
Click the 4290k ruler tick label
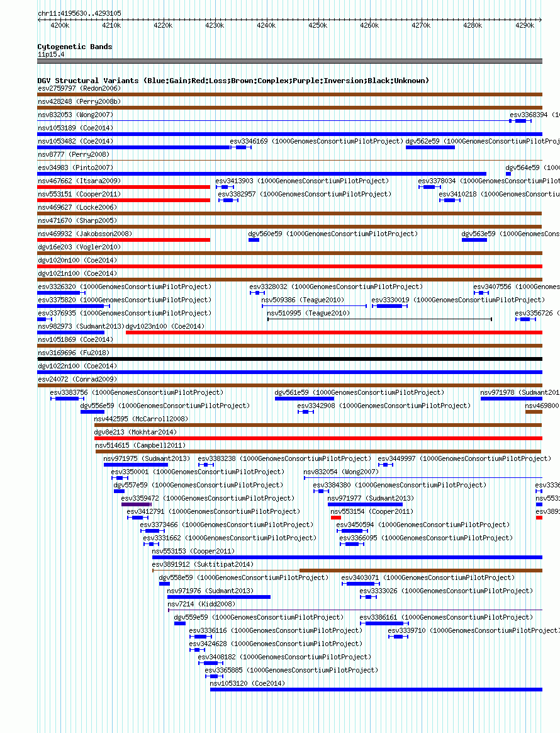click(525, 25)
